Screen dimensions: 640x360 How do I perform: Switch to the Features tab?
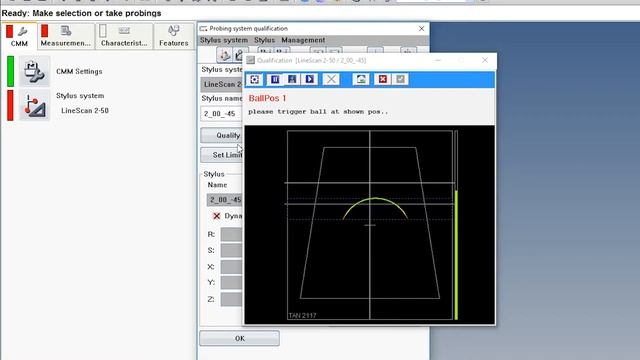point(174,36)
